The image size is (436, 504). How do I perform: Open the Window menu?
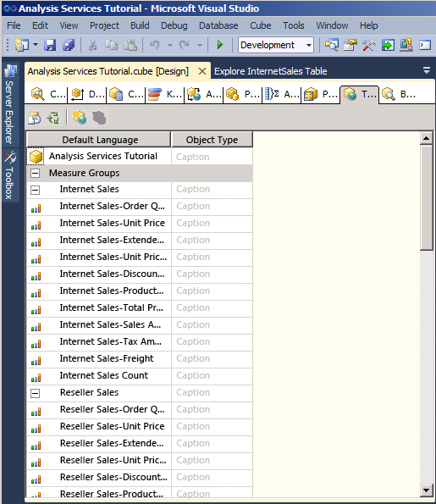pos(332,25)
